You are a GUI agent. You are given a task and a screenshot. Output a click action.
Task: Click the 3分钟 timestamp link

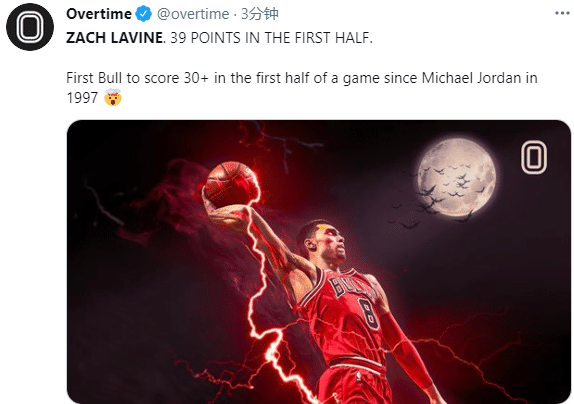260,14
